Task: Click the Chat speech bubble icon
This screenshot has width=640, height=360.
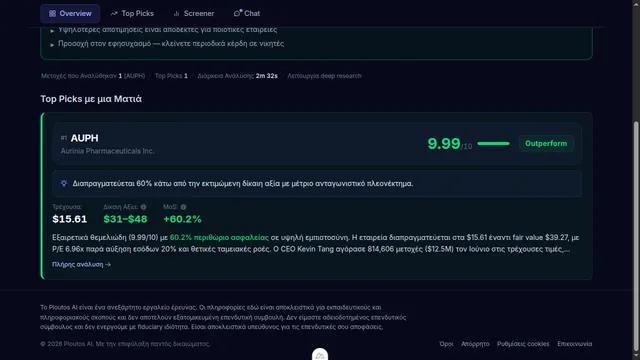Action: tap(237, 13)
